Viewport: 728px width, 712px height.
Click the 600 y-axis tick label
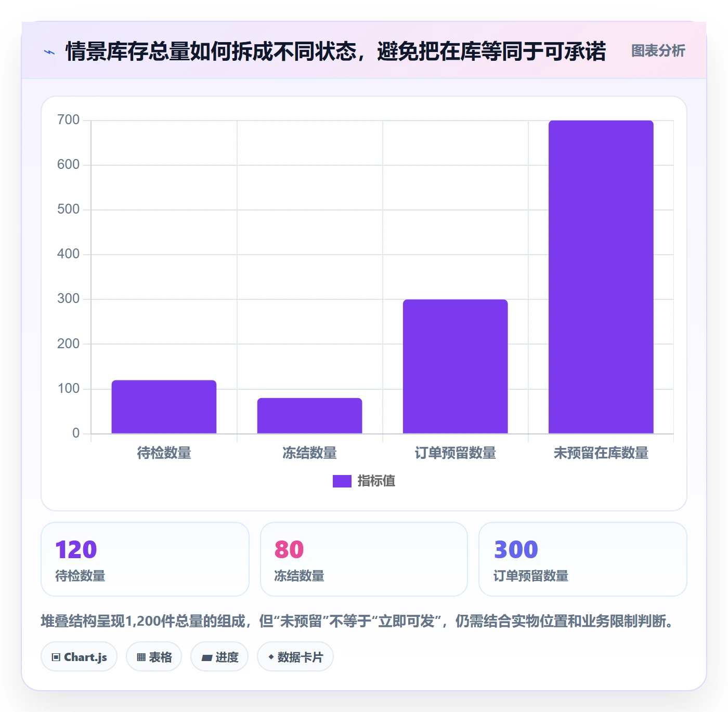[68, 165]
